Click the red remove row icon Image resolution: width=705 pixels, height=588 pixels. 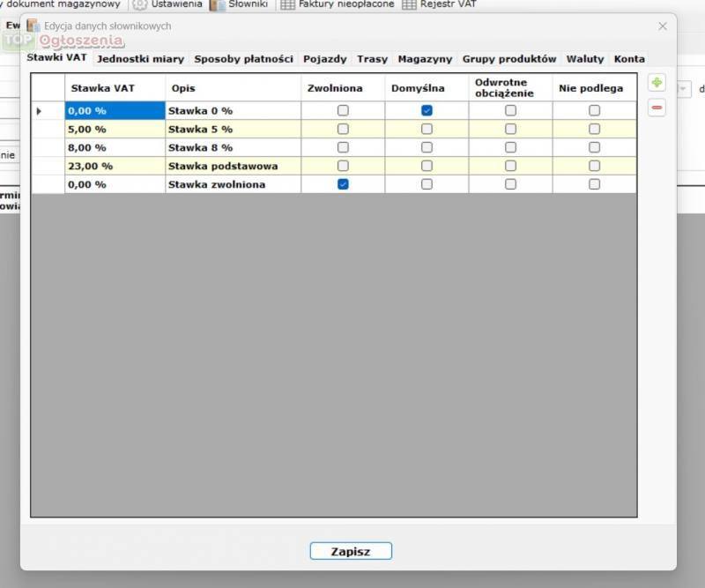pos(657,108)
